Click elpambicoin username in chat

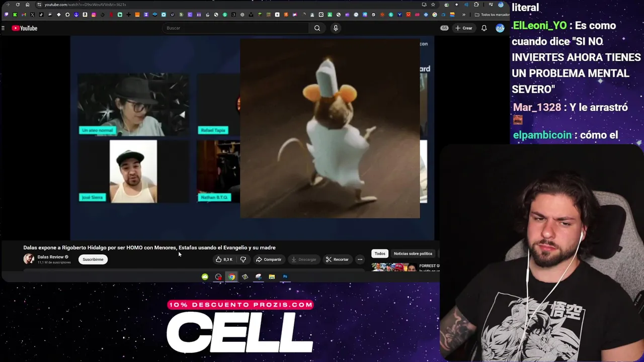pyautogui.click(x=542, y=135)
